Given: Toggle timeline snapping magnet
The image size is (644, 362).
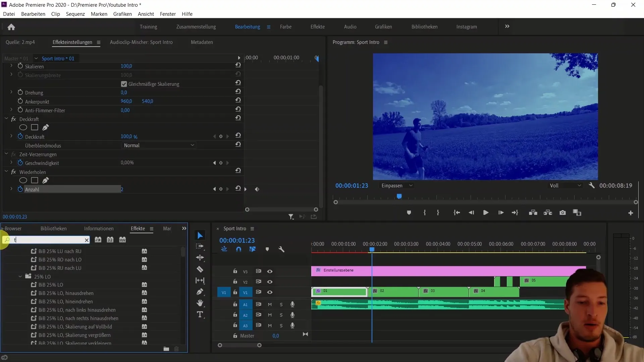Looking at the screenshot, I should (238, 249).
